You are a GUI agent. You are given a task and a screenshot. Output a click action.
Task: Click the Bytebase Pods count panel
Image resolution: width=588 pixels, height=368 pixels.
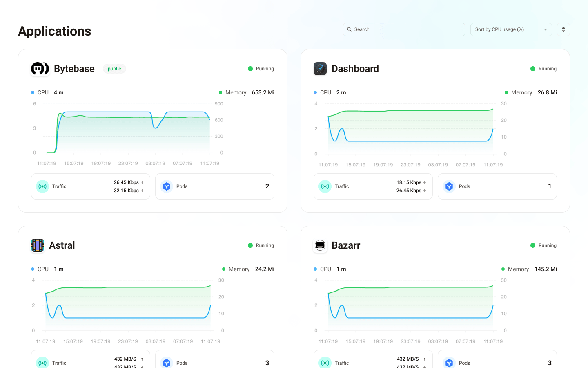215,186
